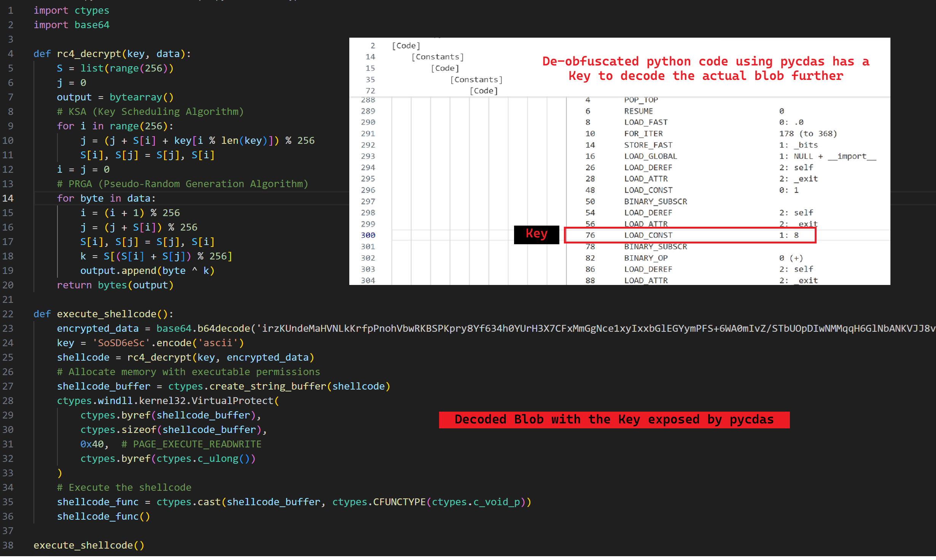Click 'shellcode = rc4_decrypt' line

coord(186,357)
